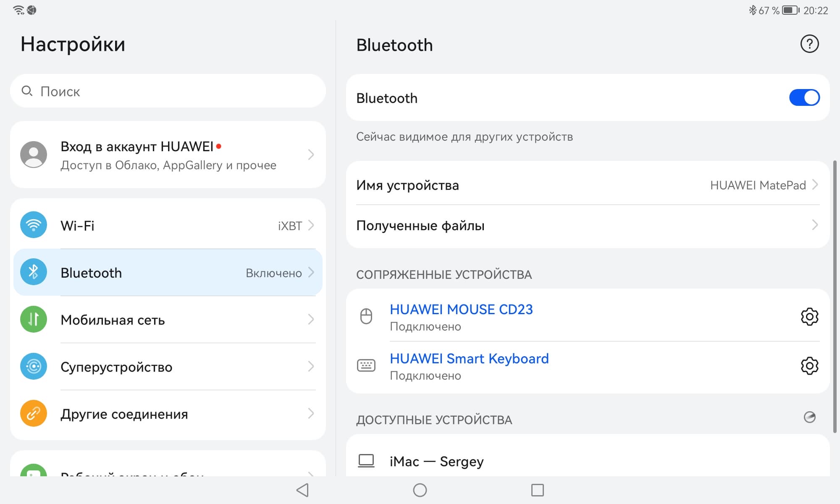Image resolution: width=840 pixels, height=504 pixels.
Task: Tap the green Mobile network icon
Action: pyautogui.click(x=34, y=319)
